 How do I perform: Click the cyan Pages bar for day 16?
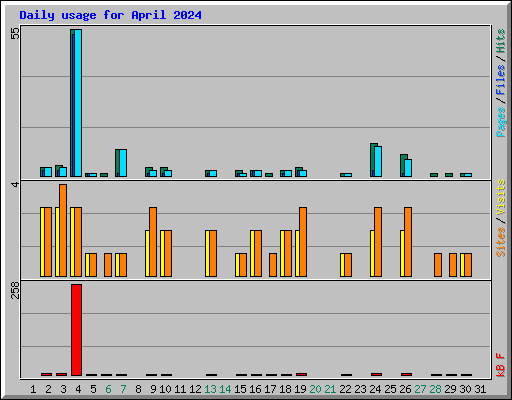[258, 173]
